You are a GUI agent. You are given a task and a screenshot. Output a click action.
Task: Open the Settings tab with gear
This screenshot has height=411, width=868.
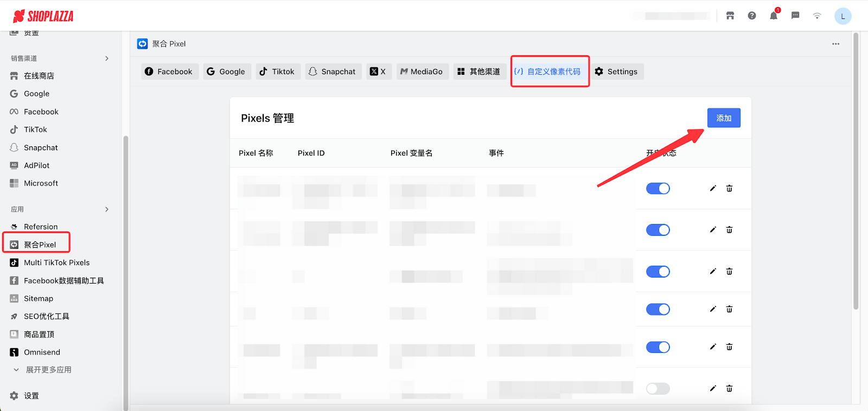click(616, 72)
